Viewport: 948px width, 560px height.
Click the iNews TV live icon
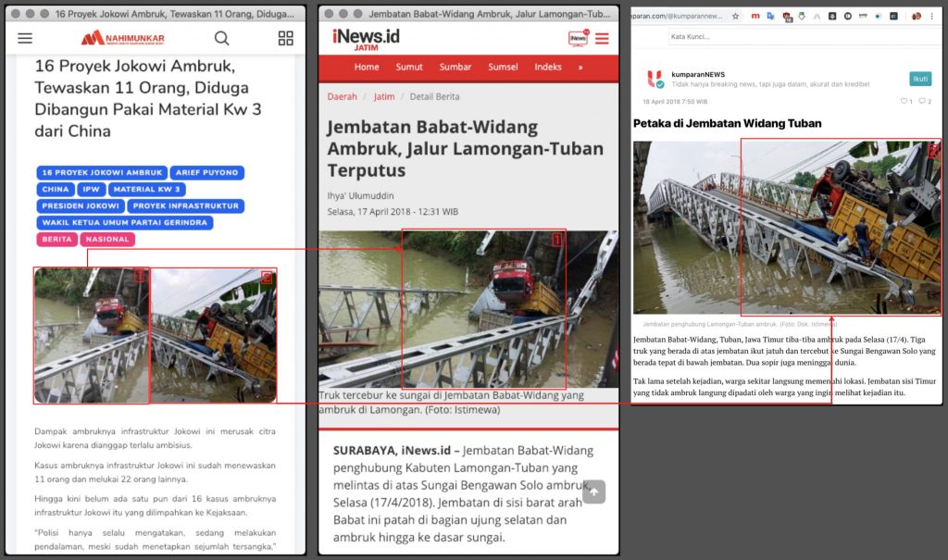click(578, 38)
